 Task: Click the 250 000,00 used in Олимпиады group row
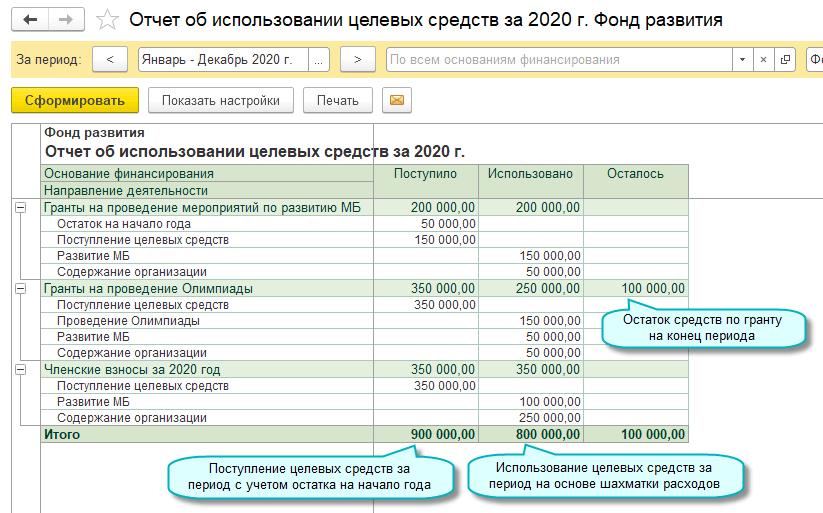tap(531, 288)
